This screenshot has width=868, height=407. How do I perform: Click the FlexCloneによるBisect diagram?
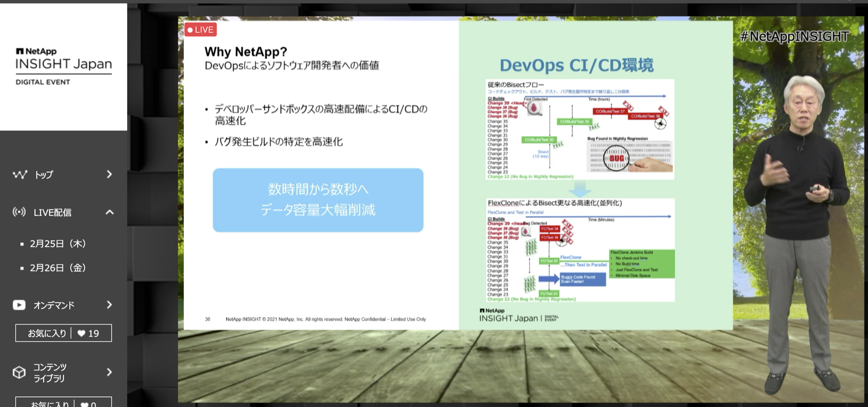point(580,250)
